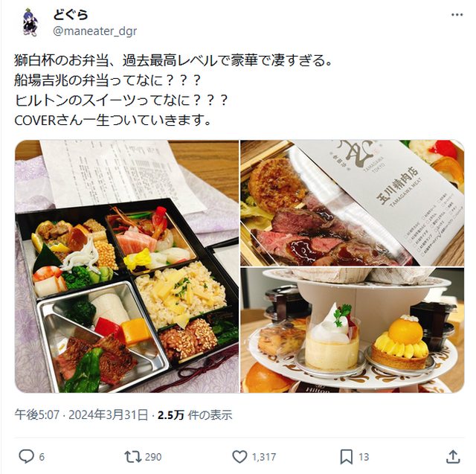This screenshot has height=474, width=476.
Task: Click the 1,317 likes count
Action: (264, 457)
